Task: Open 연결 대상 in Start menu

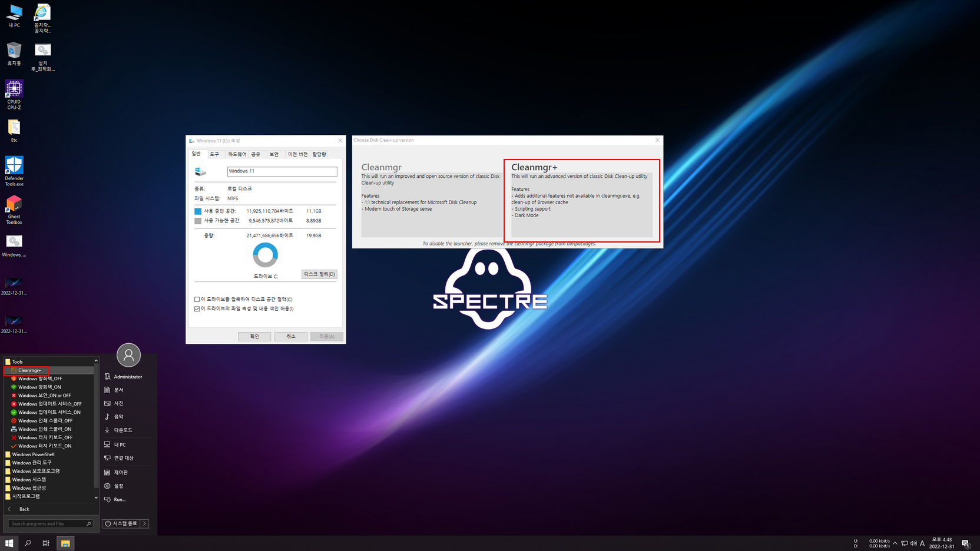Action: [x=123, y=458]
